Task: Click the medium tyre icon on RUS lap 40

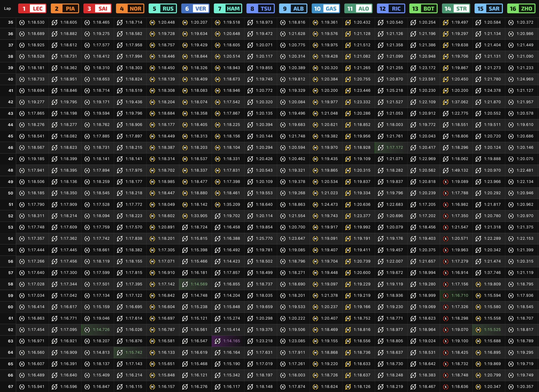Action: point(152,79)
